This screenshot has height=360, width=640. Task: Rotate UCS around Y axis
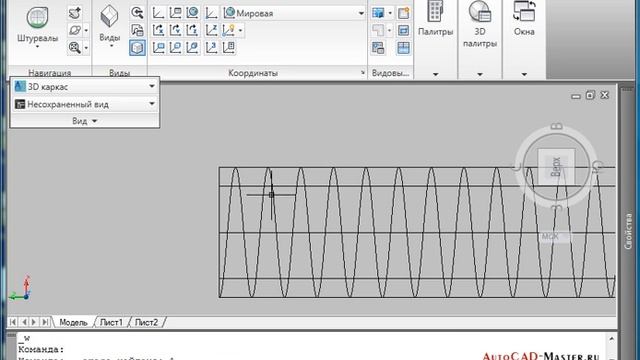coord(176,30)
